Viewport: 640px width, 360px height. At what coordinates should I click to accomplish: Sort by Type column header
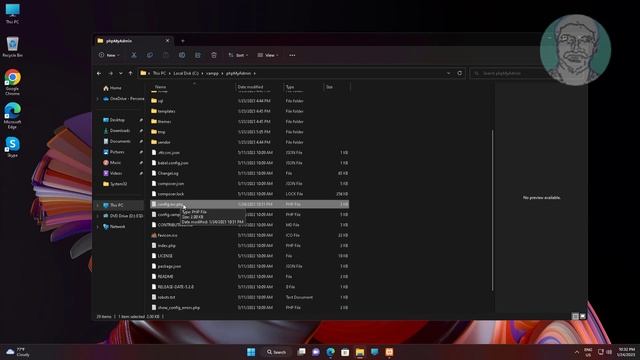pos(290,87)
